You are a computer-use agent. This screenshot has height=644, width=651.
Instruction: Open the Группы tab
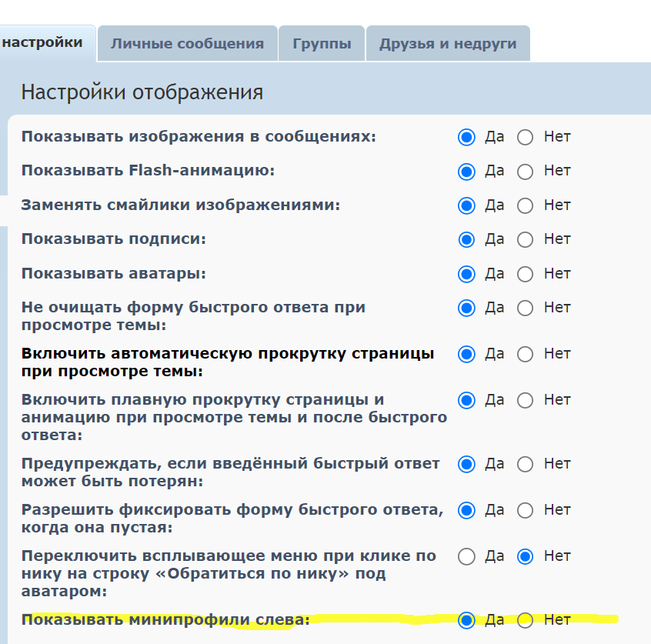click(x=322, y=44)
